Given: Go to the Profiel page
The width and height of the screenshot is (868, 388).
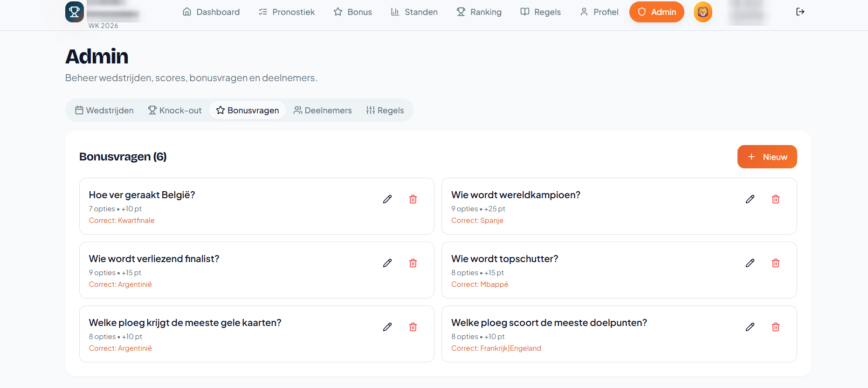Looking at the screenshot, I should tap(599, 12).
